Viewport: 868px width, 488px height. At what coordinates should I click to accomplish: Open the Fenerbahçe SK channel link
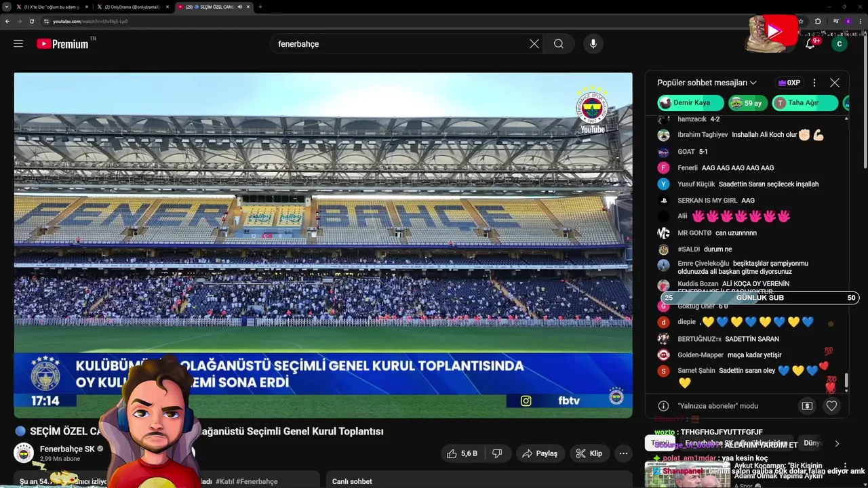coord(67,449)
